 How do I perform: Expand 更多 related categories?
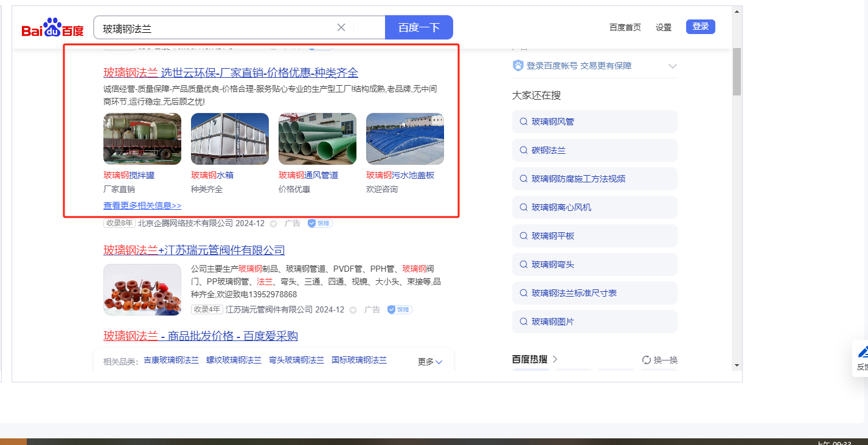coord(430,362)
